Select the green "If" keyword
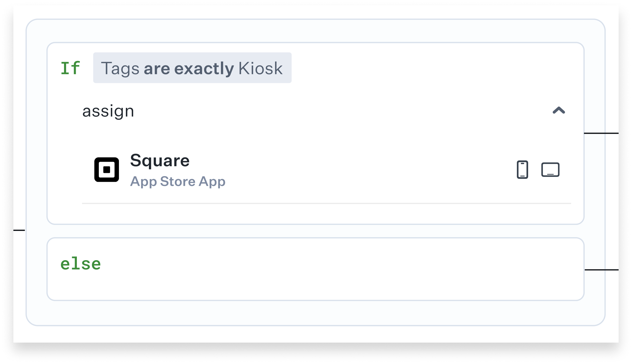 pos(70,68)
